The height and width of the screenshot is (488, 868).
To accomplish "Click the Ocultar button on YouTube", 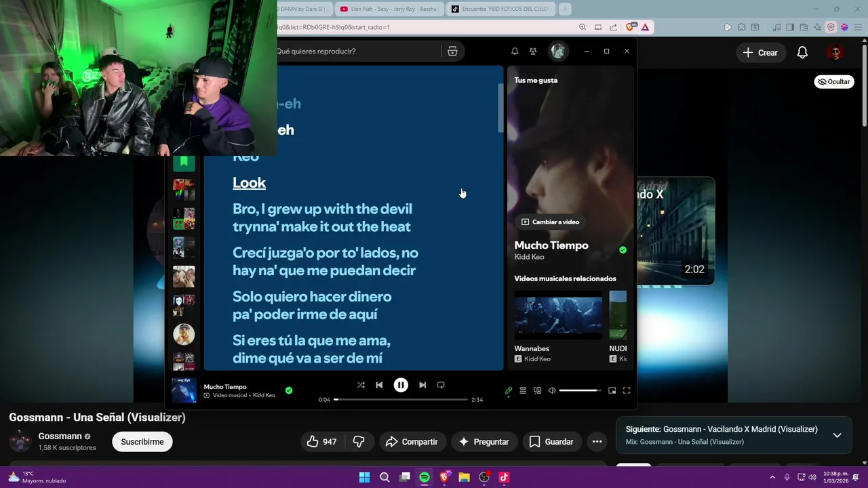I will click(x=834, y=81).
